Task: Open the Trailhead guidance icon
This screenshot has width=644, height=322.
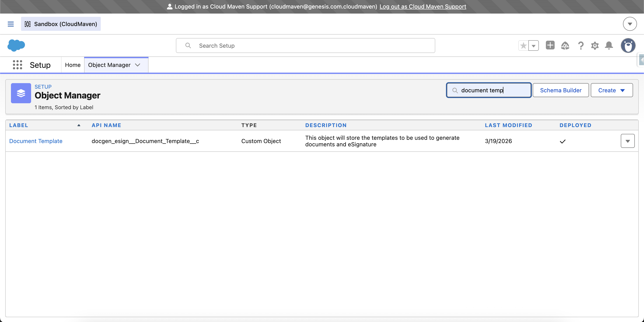Action: [x=565, y=45]
